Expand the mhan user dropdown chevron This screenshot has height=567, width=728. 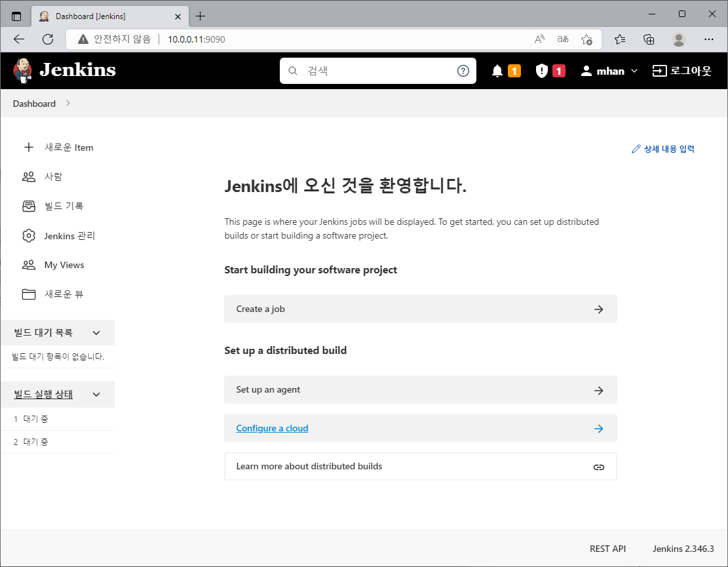pos(634,71)
